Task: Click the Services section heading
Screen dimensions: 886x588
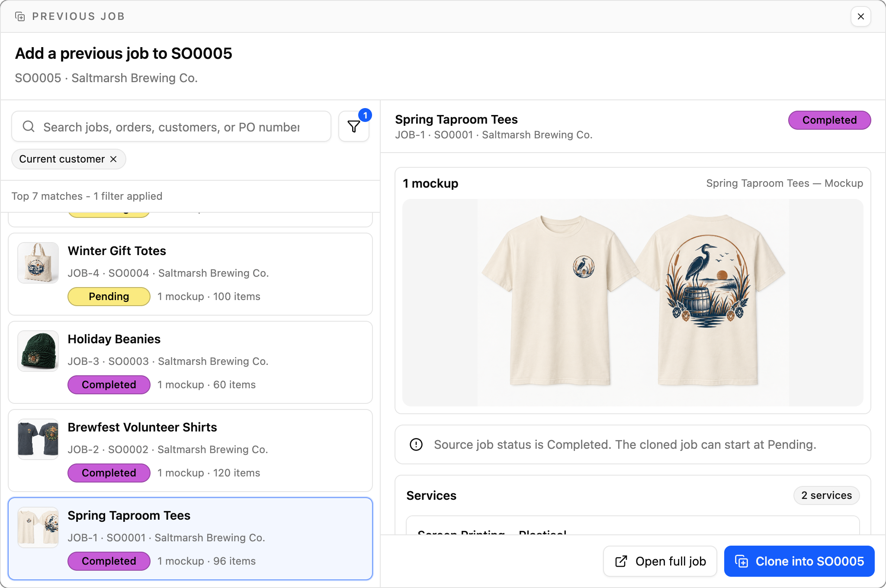Action: 431,495
